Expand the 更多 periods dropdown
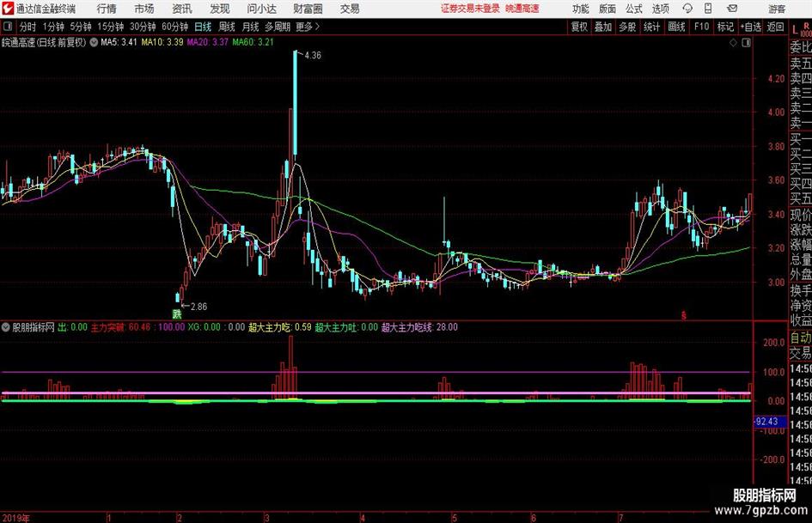 (x=308, y=27)
